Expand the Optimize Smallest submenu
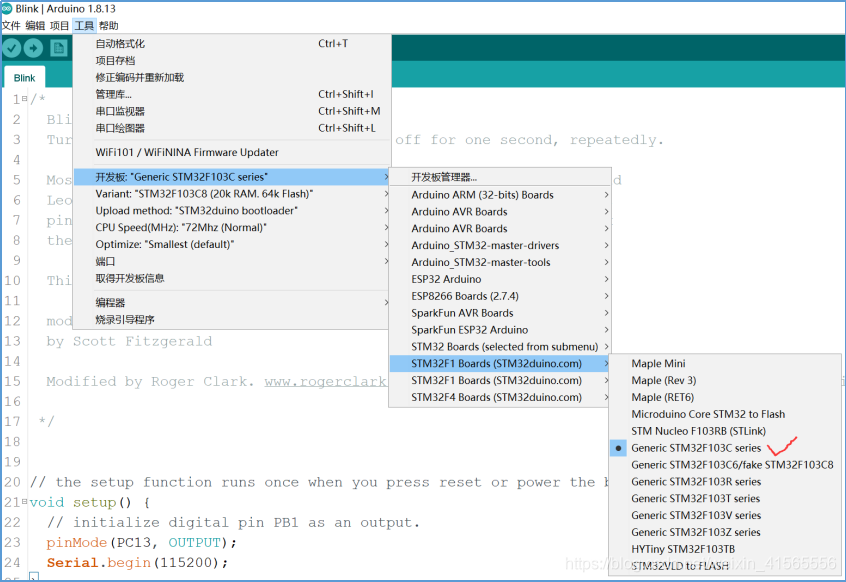This screenshot has width=846, height=582. [232, 244]
